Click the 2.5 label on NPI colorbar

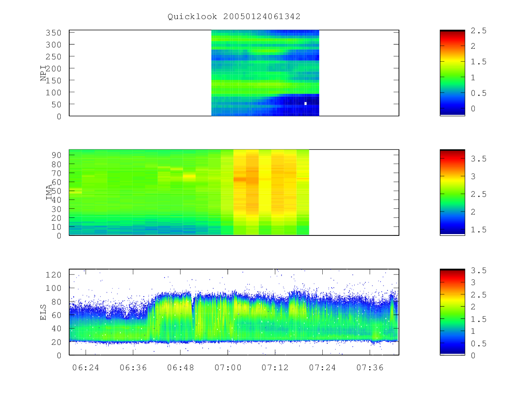coord(479,31)
